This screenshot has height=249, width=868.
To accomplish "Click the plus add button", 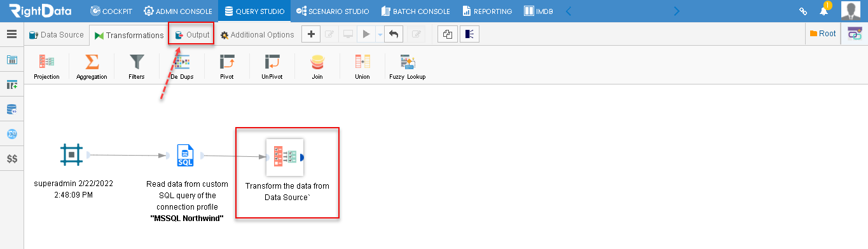I will click(x=310, y=35).
